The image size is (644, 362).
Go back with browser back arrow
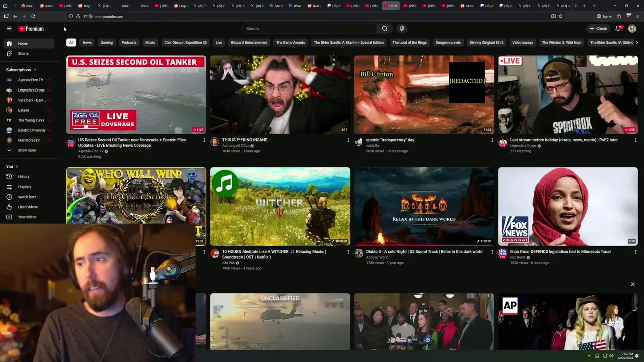[x=15, y=16]
